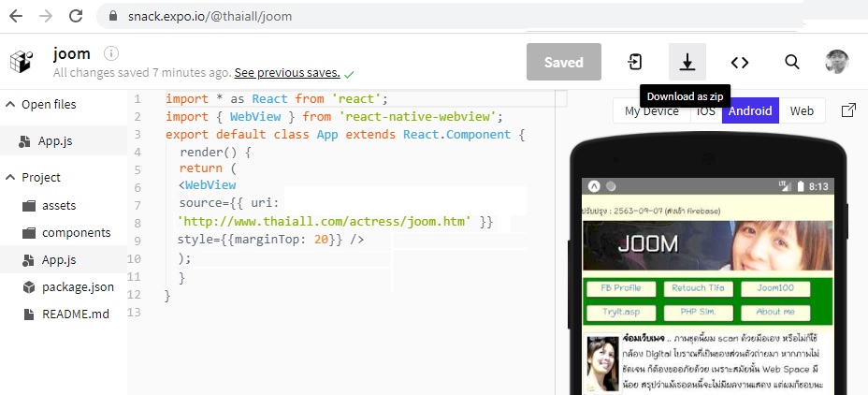Switch preview to My Device
The image size is (868, 395).
click(652, 110)
